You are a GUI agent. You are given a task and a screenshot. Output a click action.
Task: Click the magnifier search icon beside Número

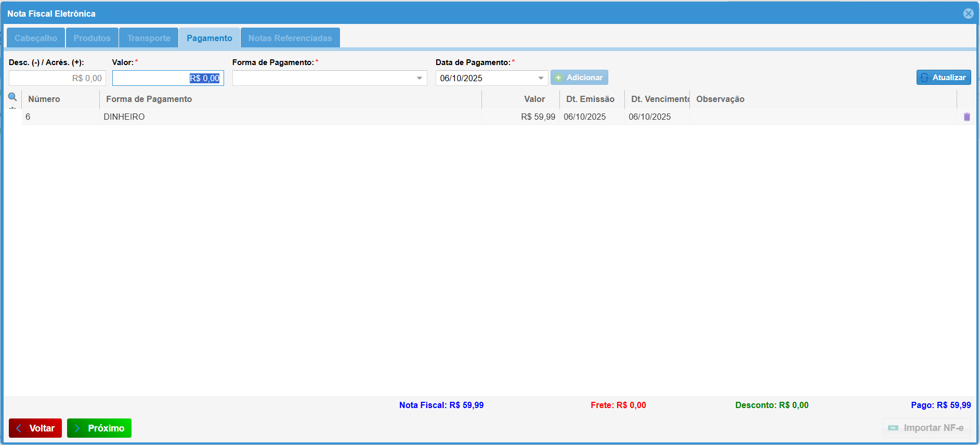(x=12, y=97)
